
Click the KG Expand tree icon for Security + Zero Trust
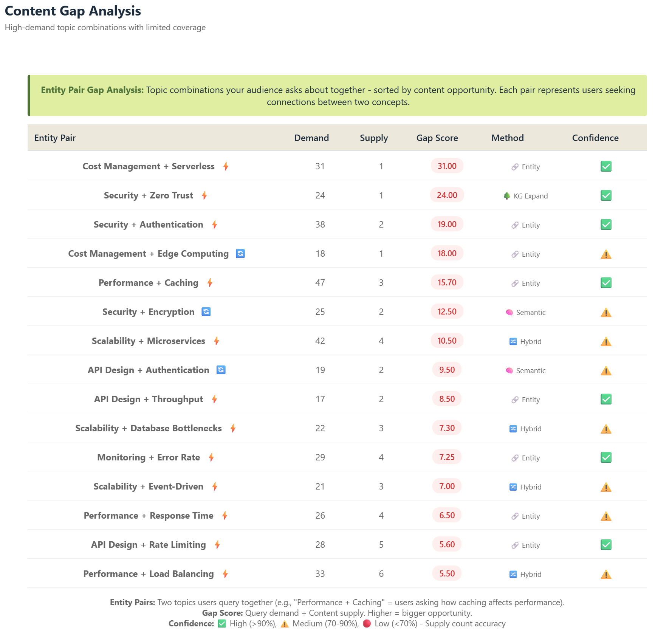pos(508,195)
